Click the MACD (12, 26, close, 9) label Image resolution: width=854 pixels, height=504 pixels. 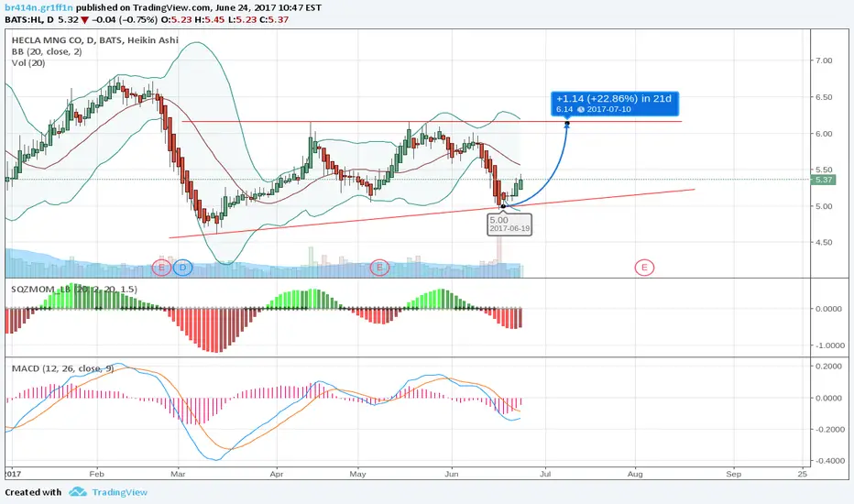tap(62, 369)
